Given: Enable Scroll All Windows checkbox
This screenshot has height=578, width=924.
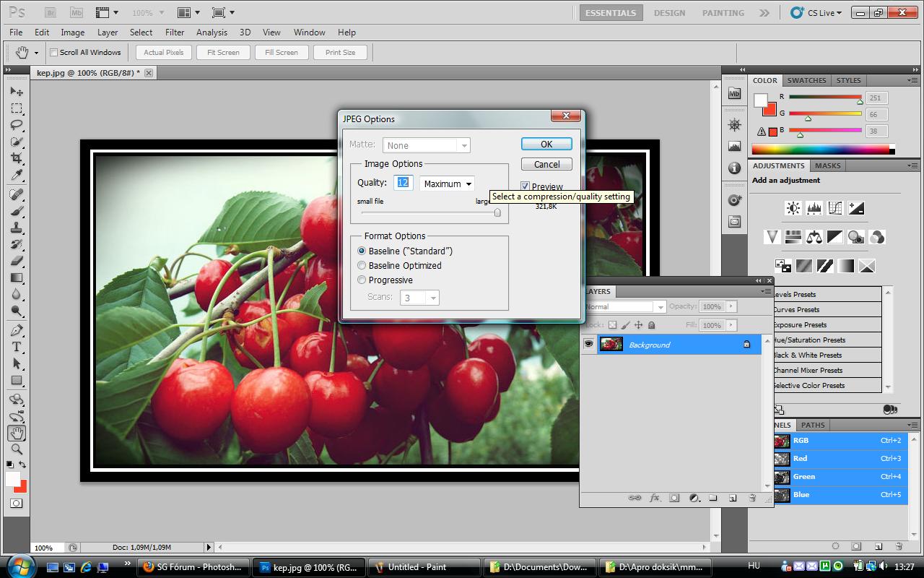Looking at the screenshot, I should (54, 53).
